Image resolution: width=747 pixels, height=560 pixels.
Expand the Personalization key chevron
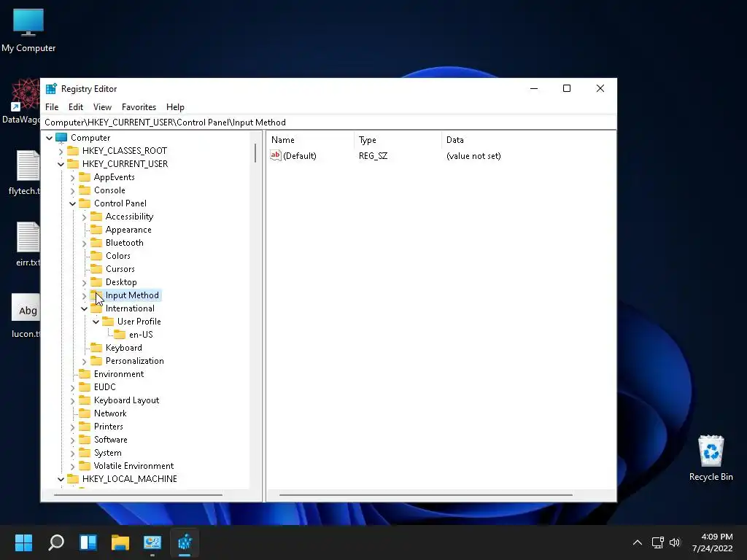[85, 362]
